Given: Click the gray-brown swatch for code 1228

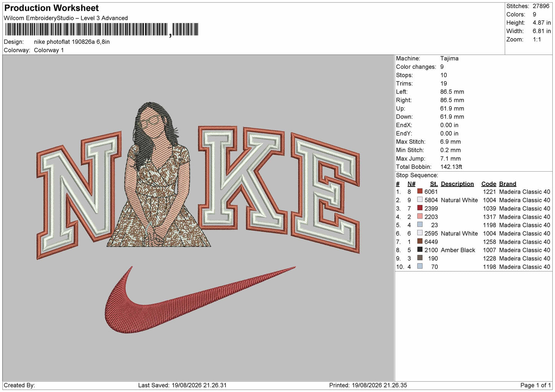Looking at the screenshot, I should [420, 258].
